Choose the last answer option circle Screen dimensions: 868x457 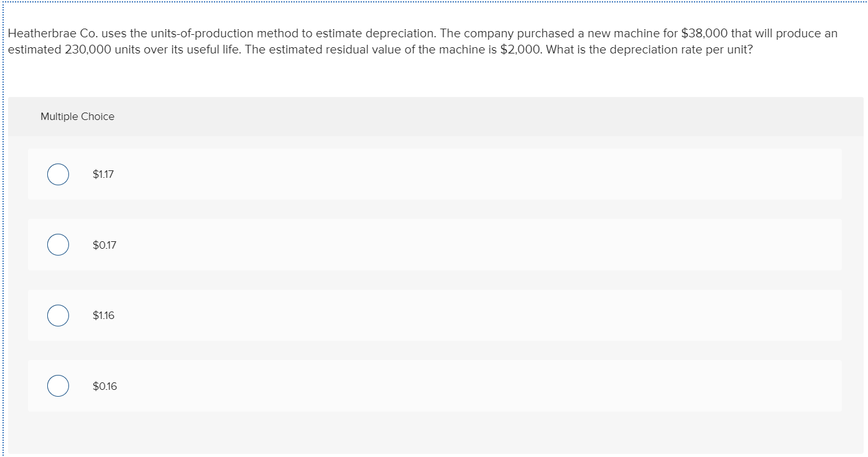pos(58,385)
